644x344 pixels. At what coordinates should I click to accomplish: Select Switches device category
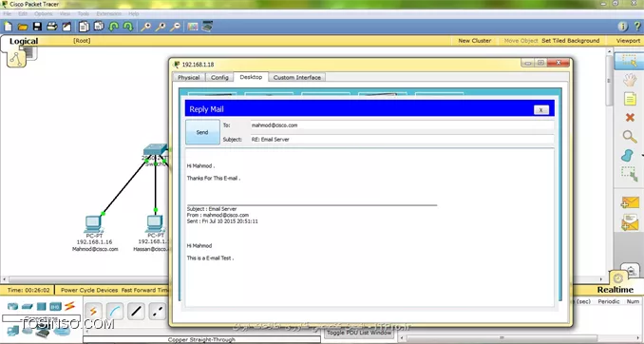click(x=28, y=307)
